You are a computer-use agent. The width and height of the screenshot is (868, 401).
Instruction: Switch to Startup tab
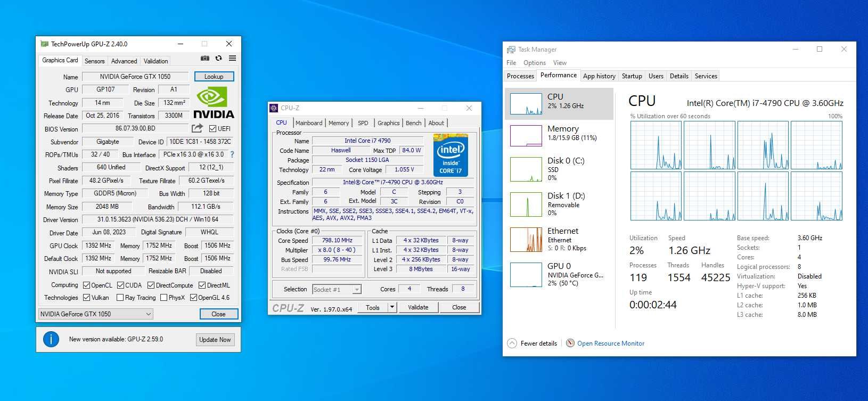pos(632,76)
